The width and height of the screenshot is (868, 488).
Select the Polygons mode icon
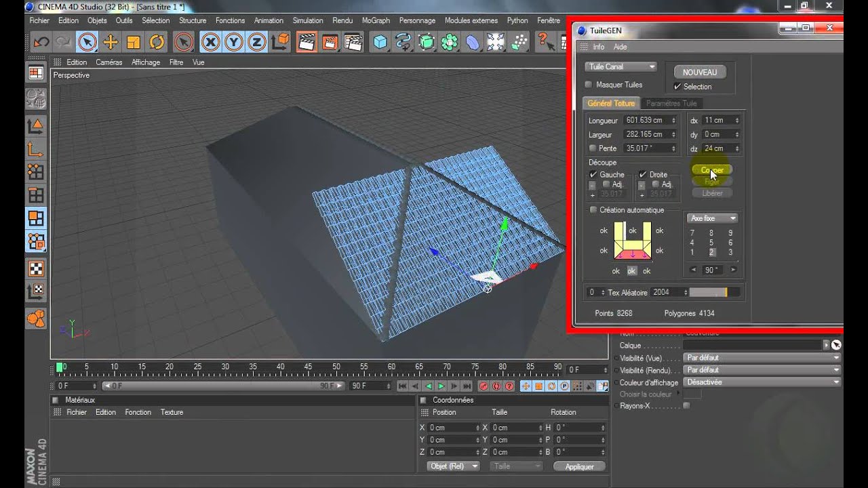(36, 218)
